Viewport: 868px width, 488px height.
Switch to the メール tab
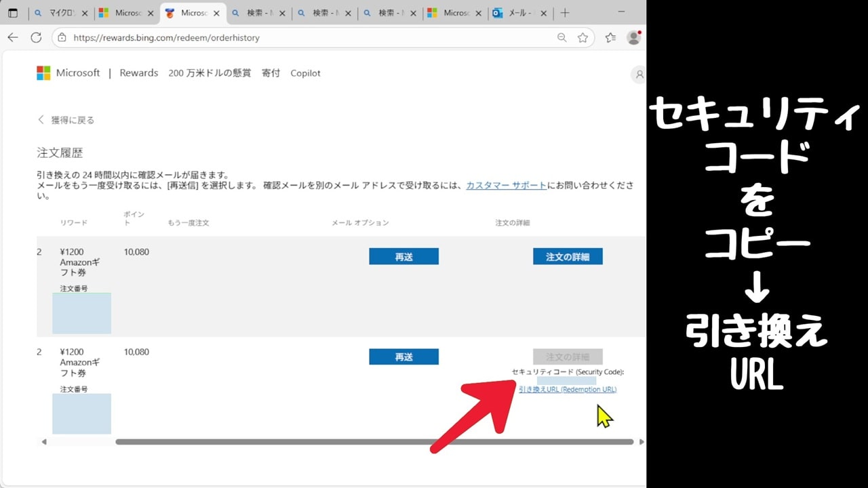point(519,13)
